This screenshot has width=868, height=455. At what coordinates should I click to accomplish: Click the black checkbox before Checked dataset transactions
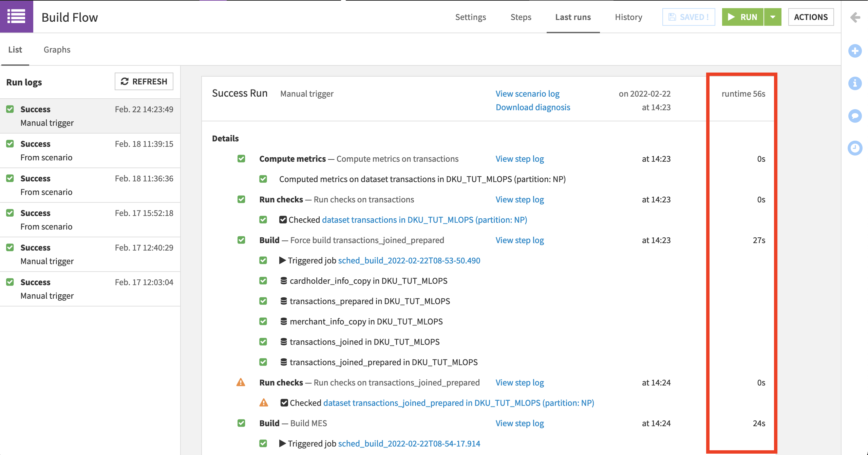click(x=283, y=220)
